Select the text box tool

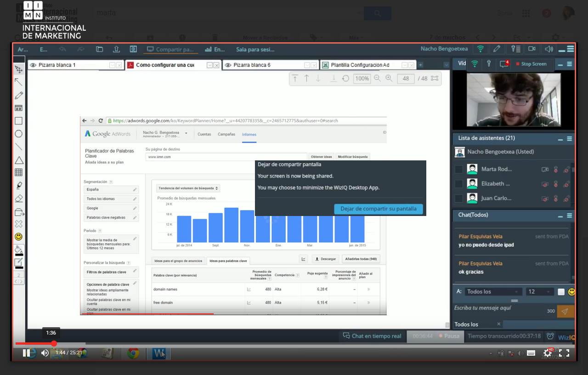coord(19,108)
